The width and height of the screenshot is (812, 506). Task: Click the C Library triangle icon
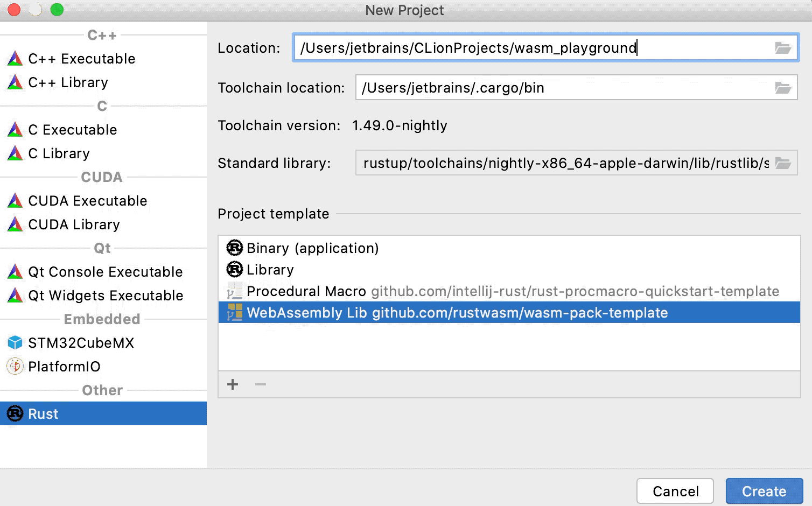pos(15,153)
